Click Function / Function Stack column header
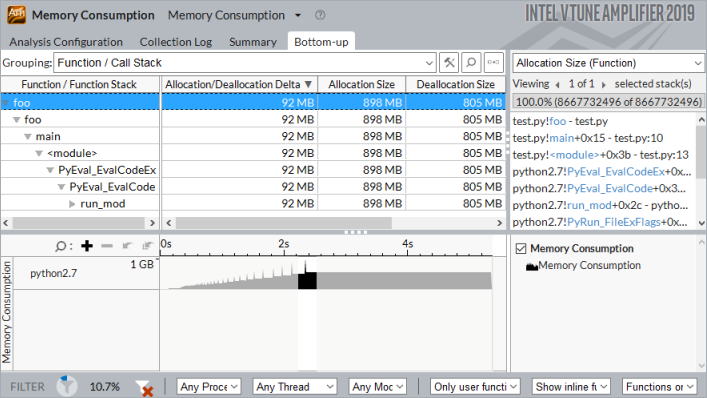 click(x=79, y=84)
